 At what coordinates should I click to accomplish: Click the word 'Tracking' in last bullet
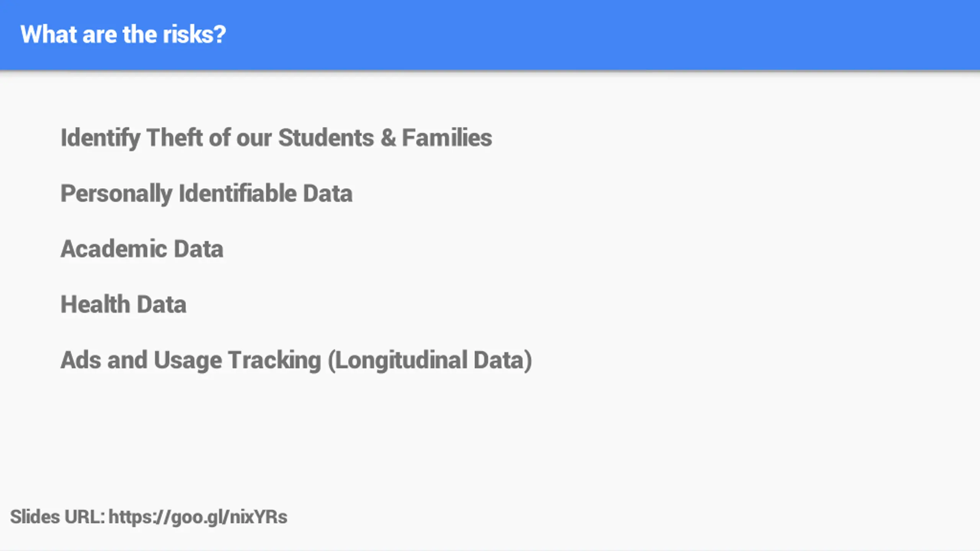pos(275,361)
